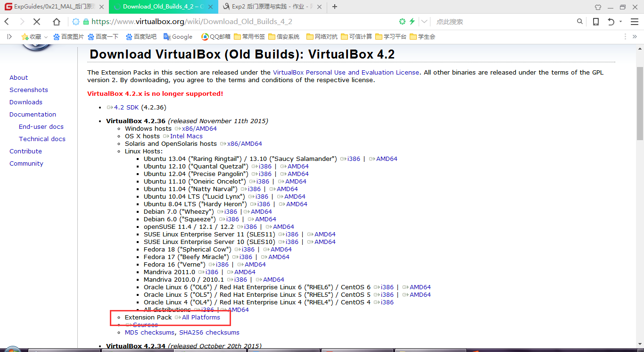
Task: Open the browser home page icon
Action: tap(57, 22)
